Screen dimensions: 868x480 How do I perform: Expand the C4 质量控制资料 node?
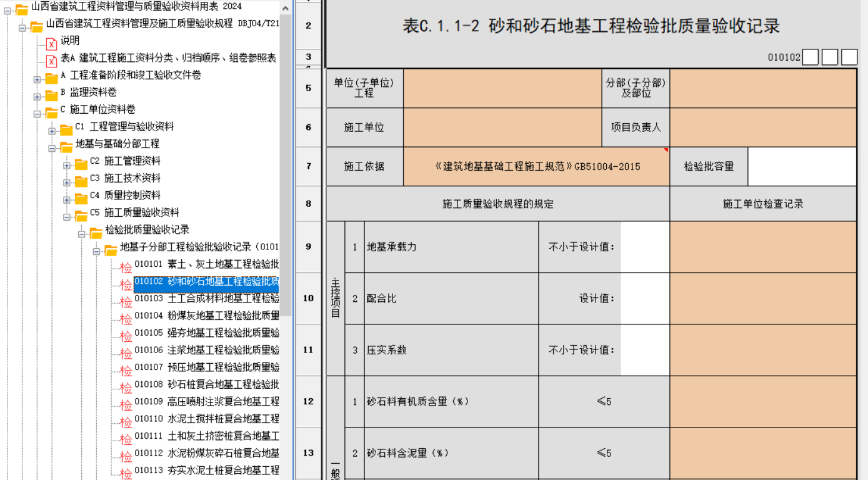[67, 199]
